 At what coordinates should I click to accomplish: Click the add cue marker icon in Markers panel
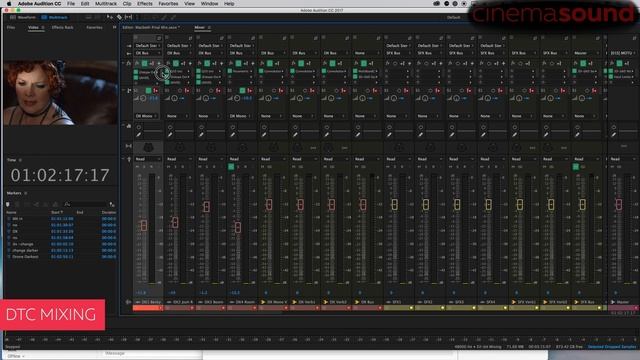[8, 204]
